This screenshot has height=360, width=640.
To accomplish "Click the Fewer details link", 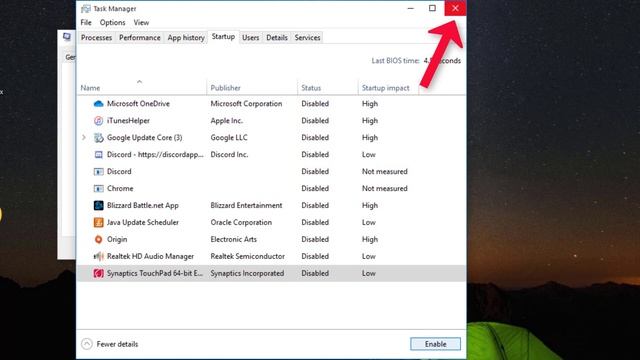I will click(117, 344).
